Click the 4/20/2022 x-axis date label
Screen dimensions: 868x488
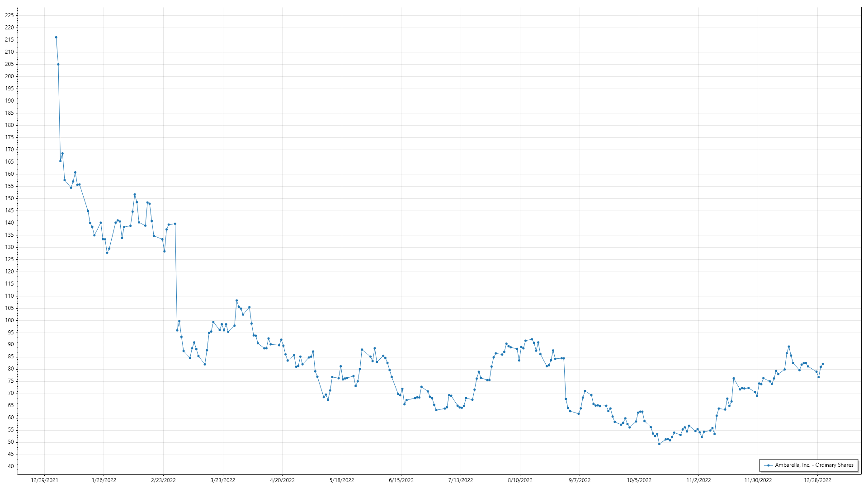point(282,480)
